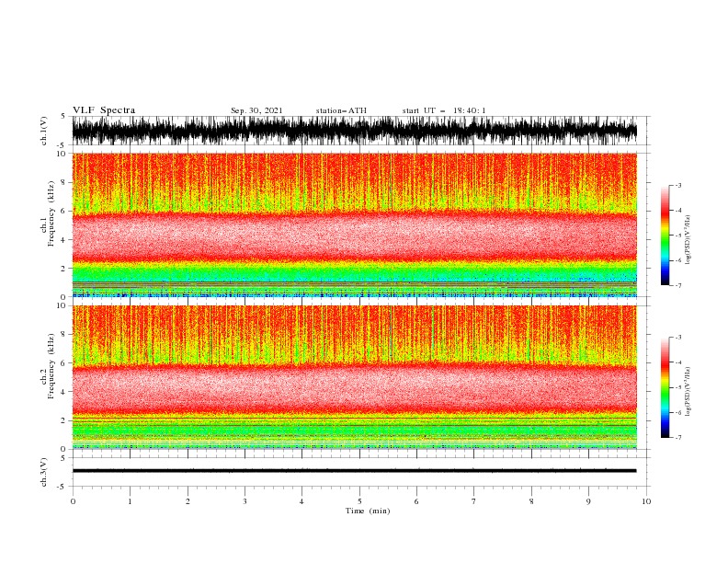Click time axis tick label "3"
The image size is (728, 563).
pos(245,501)
